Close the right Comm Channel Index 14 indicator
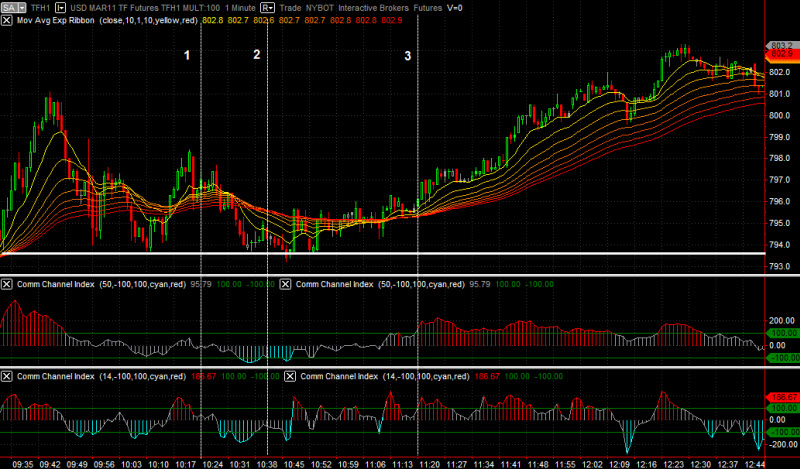Viewport: 800px width, 469px height. [292, 376]
